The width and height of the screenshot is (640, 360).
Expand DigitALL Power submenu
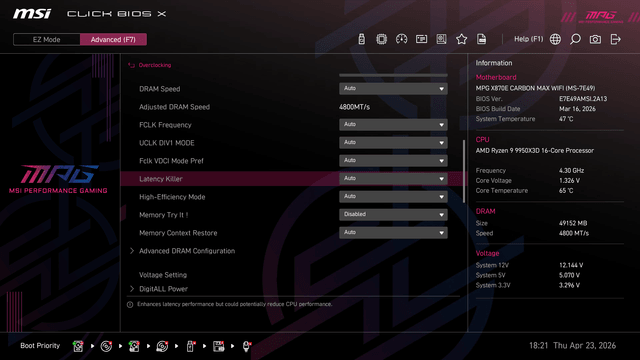click(163, 289)
